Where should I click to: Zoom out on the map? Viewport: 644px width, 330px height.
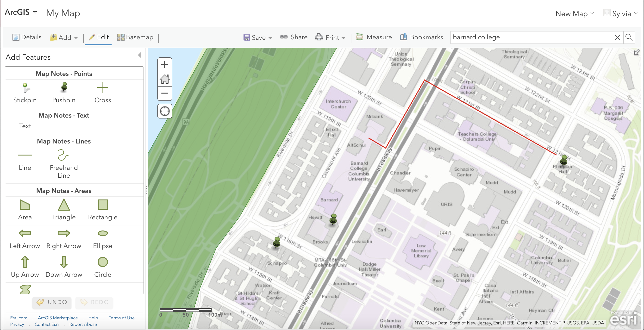(165, 93)
